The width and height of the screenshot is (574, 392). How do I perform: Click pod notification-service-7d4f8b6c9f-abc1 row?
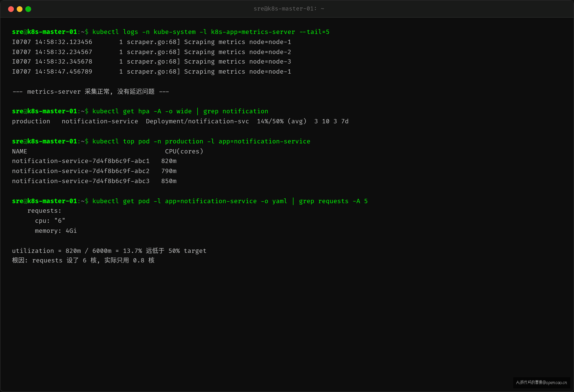94,161
